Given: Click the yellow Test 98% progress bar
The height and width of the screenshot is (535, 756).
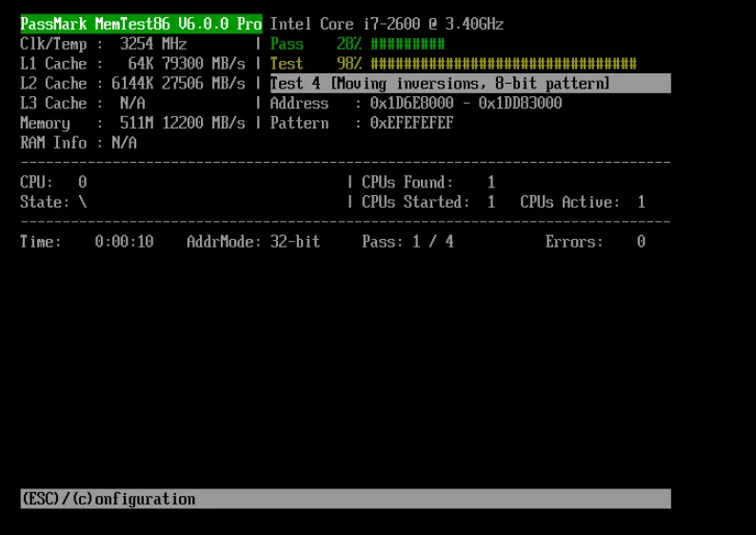Looking at the screenshot, I should click(504, 64).
